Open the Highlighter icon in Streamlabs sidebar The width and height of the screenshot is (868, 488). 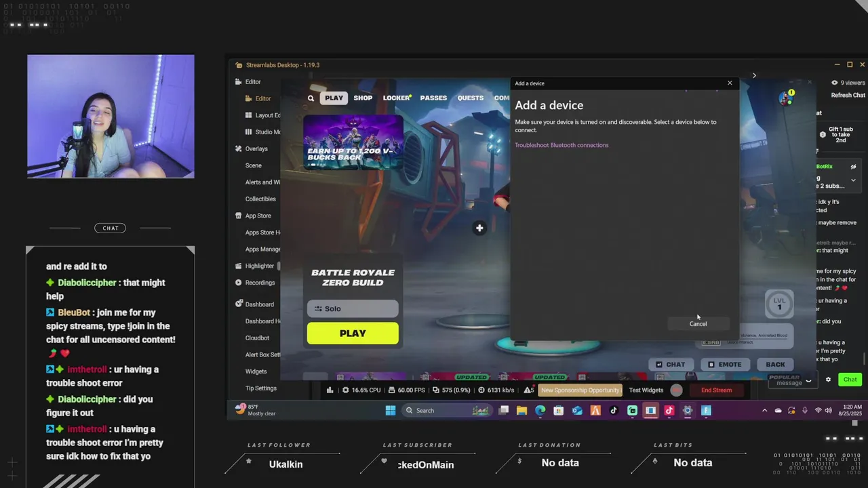[x=239, y=266]
